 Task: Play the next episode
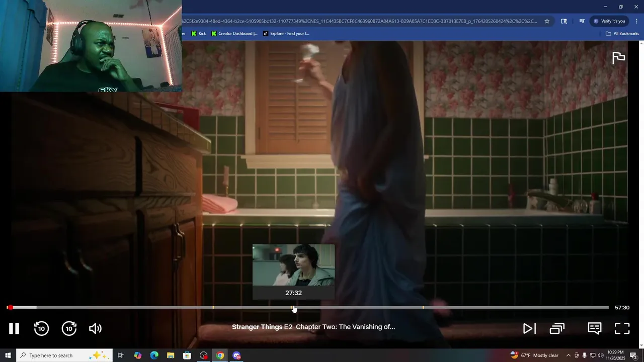coord(529,329)
